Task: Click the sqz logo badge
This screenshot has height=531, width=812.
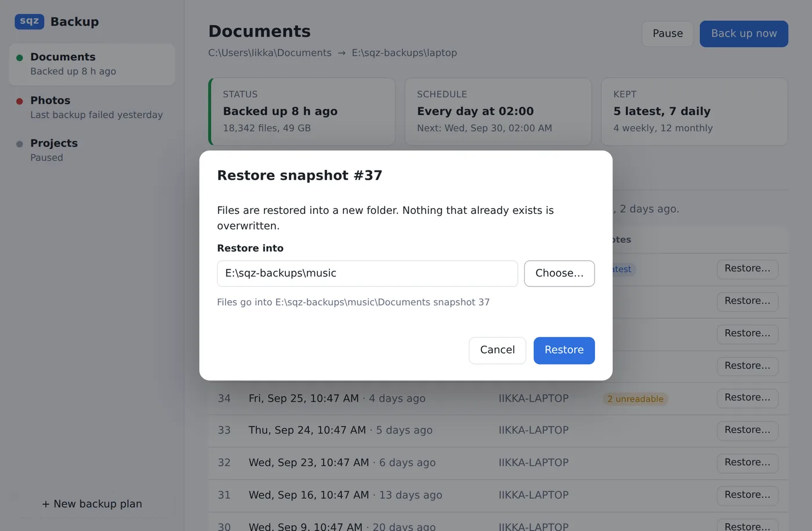Action: 30,21
